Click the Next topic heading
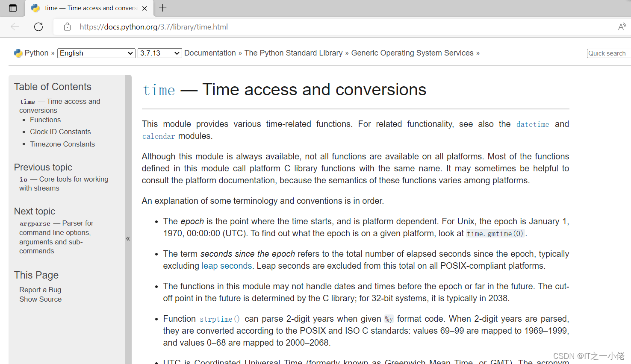 pos(35,211)
